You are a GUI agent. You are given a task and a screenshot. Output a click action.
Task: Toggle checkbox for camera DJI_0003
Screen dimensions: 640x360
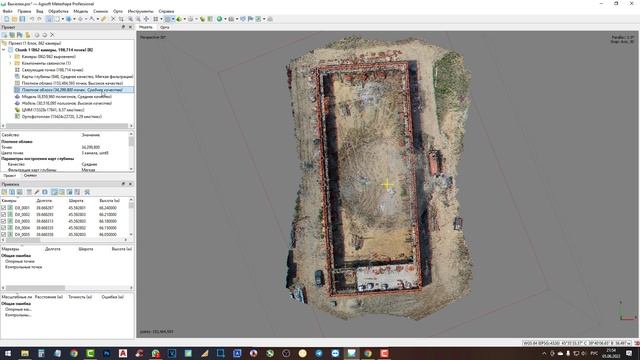click(x=4, y=221)
